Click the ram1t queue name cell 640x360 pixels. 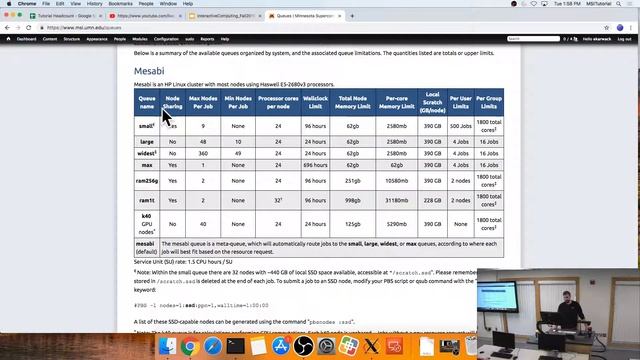[147, 200]
